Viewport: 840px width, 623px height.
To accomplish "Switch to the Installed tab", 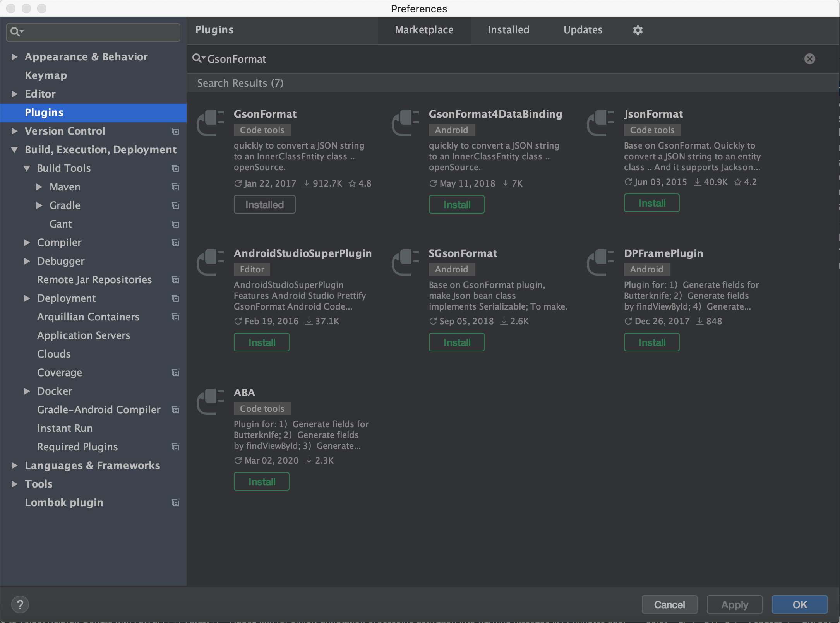I will pos(508,30).
